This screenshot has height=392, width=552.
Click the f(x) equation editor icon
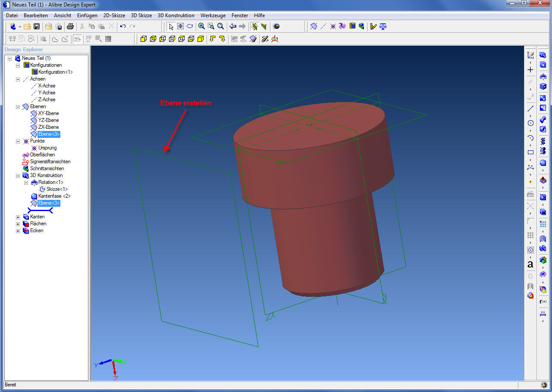pyautogui.click(x=543, y=301)
